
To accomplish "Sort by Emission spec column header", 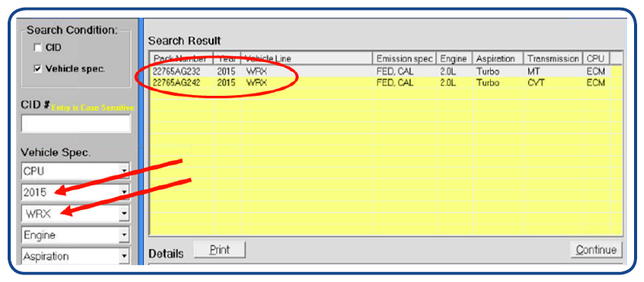I will pos(404,59).
